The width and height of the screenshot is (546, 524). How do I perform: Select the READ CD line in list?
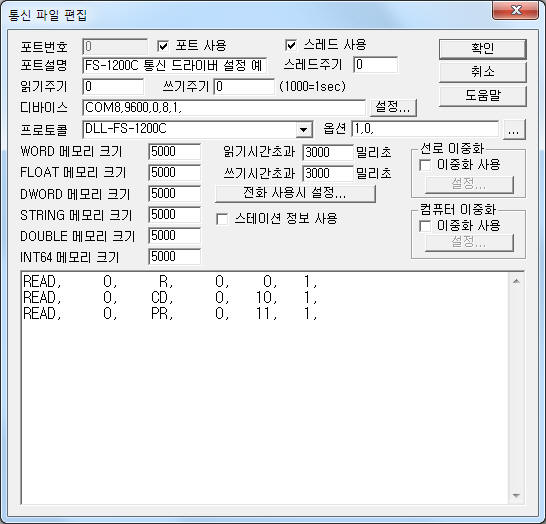[x=170, y=298]
